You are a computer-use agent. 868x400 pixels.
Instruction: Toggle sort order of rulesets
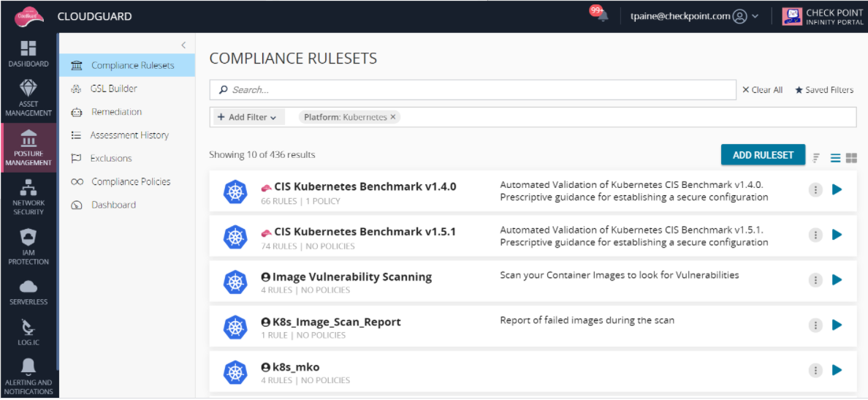pos(817,158)
